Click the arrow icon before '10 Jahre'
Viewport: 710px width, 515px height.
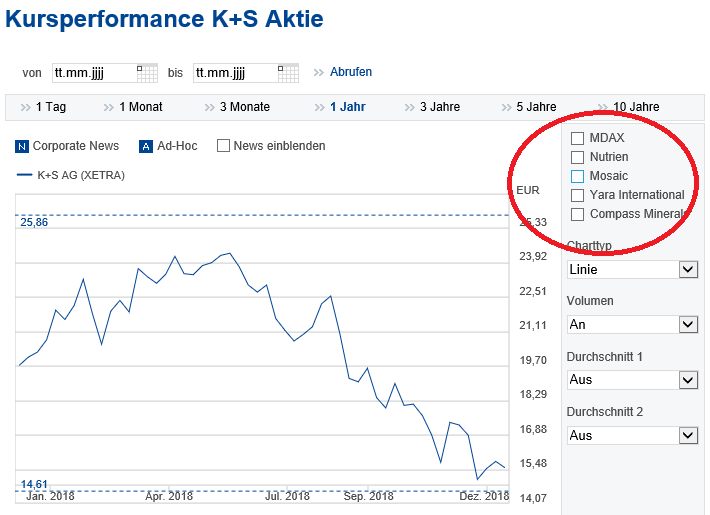pos(603,107)
